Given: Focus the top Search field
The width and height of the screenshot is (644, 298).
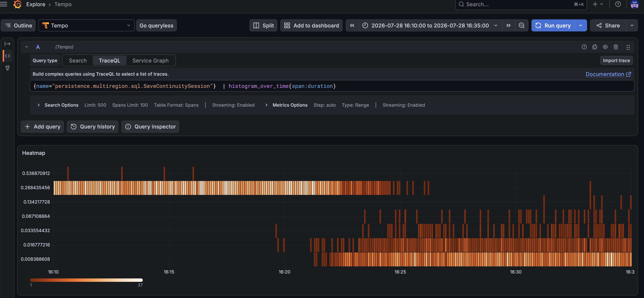Looking at the screenshot, I should pos(521,4).
